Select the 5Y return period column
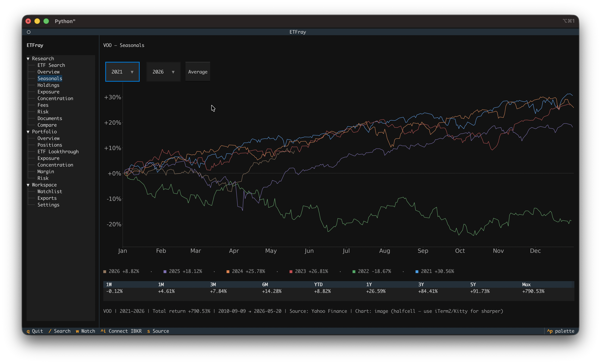 [480, 288]
